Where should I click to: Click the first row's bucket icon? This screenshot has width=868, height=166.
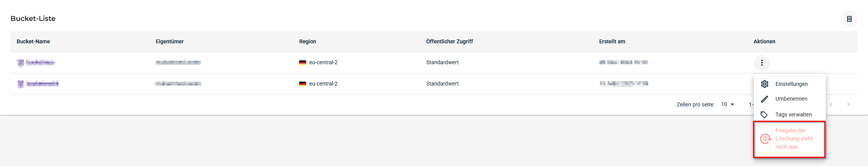click(21, 63)
